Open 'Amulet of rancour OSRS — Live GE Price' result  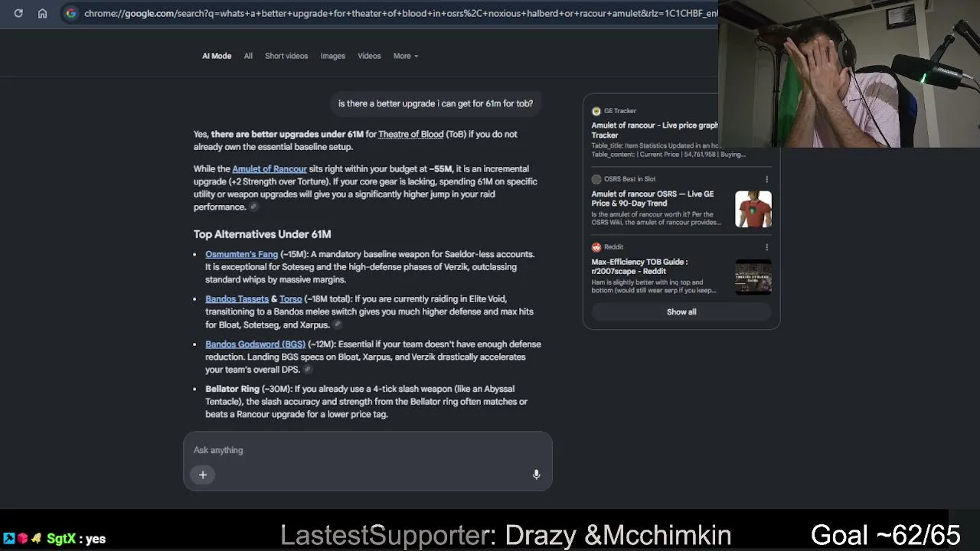652,199
